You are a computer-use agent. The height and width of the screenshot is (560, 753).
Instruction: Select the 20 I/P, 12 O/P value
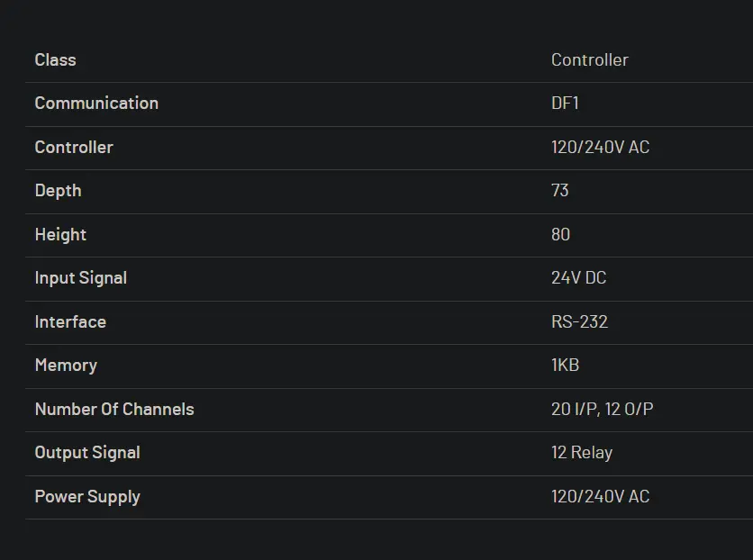point(602,409)
